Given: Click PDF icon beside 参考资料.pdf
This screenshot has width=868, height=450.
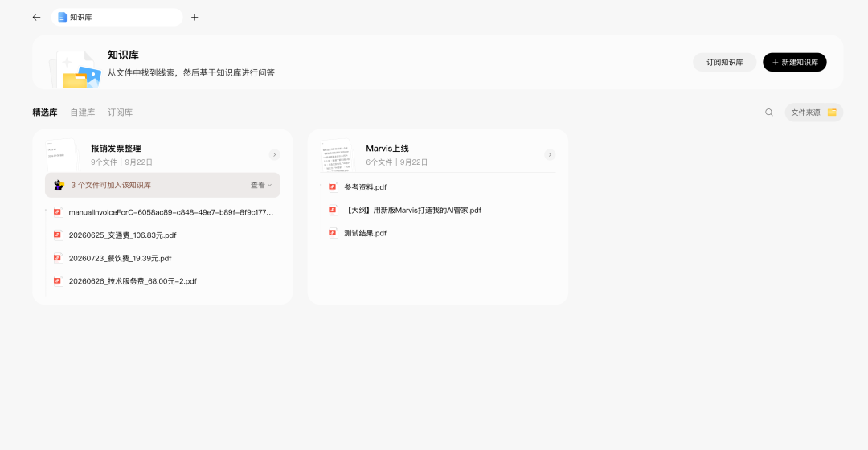Looking at the screenshot, I should pos(333,187).
